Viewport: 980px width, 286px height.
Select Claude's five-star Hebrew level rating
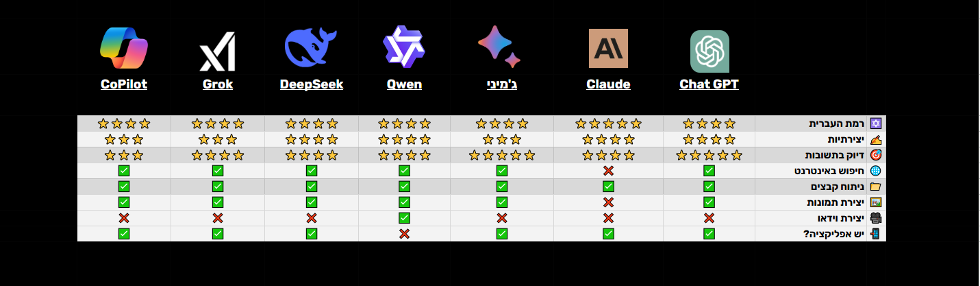point(608,124)
